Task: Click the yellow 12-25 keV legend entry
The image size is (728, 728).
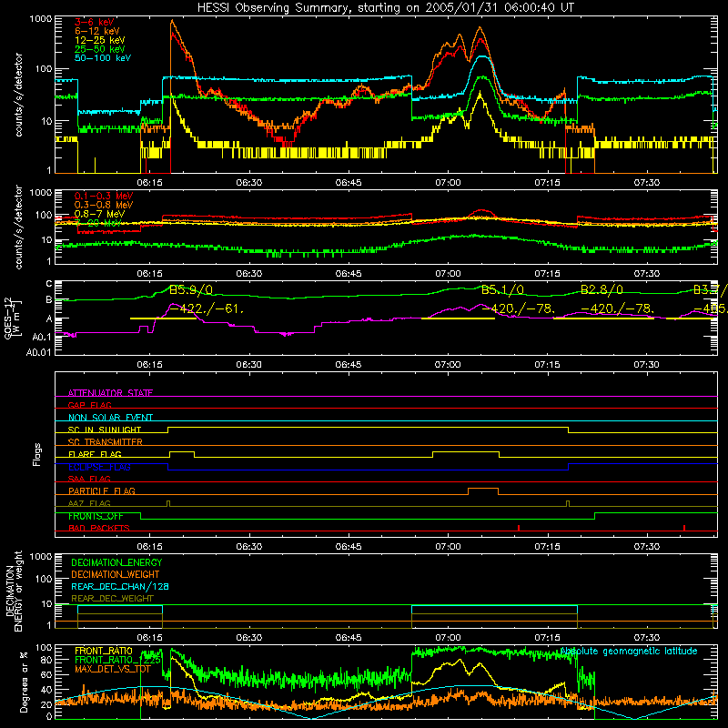Action: [100, 40]
